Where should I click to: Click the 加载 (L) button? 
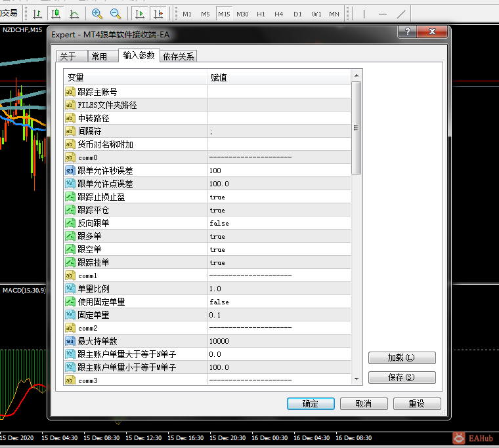click(x=402, y=357)
